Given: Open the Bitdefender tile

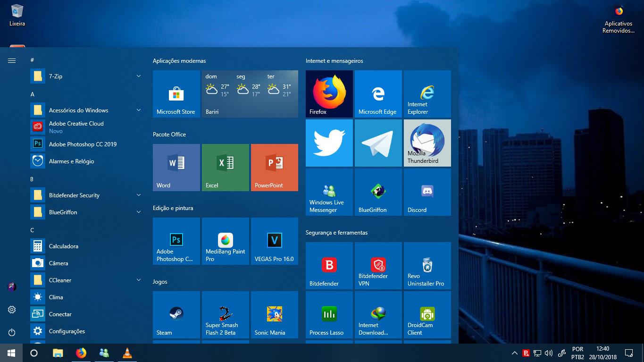Looking at the screenshot, I should (329, 266).
